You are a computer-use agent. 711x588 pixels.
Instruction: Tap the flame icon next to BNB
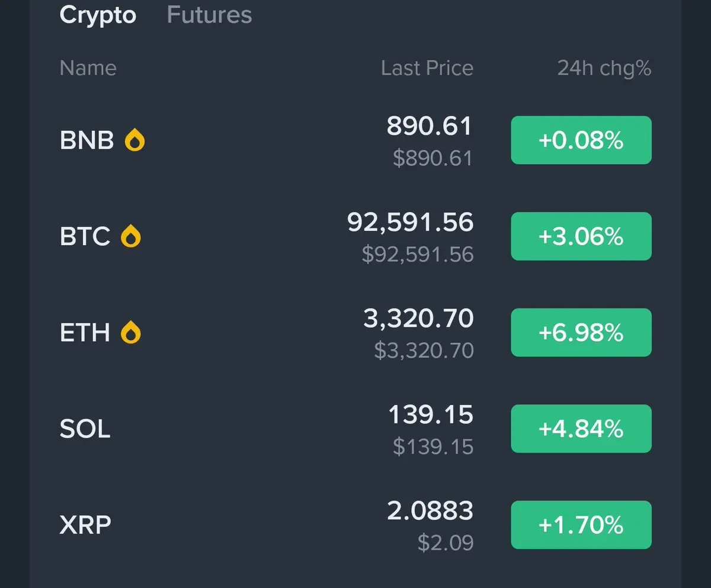click(135, 141)
